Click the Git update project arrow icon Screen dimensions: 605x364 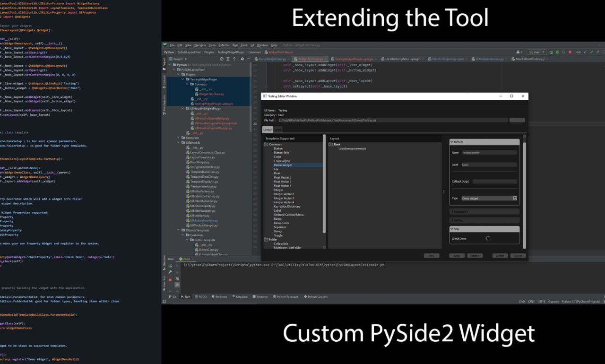pos(586,52)
